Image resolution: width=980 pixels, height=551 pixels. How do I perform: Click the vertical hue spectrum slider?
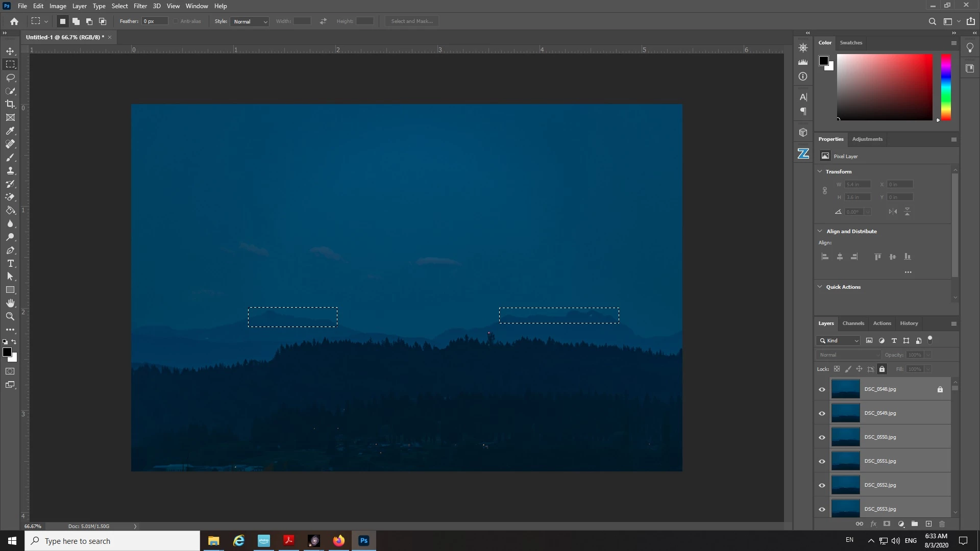[946, 87]
